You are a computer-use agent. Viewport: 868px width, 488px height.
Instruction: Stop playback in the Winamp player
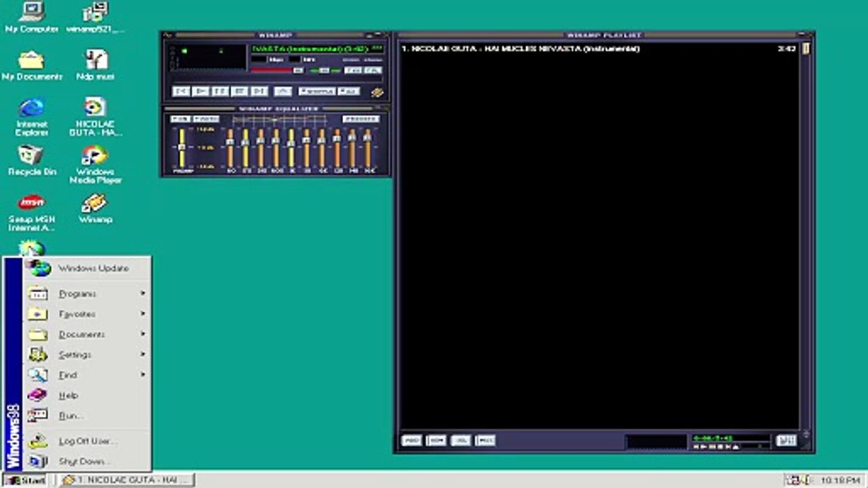coord(239,91)
